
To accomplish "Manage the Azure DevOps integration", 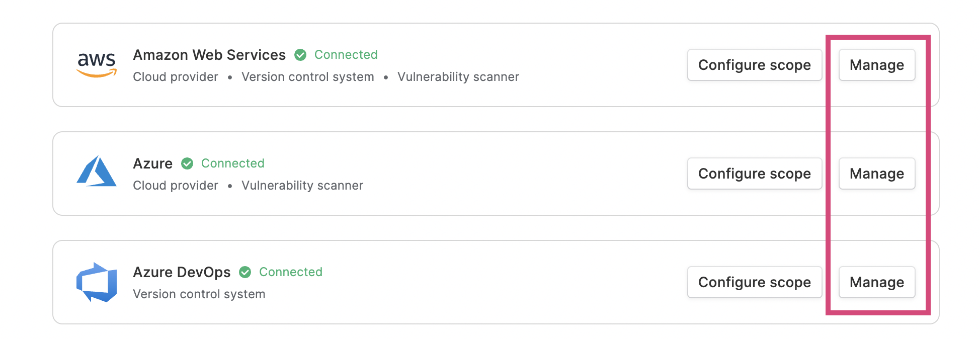I will pos(877,282).
